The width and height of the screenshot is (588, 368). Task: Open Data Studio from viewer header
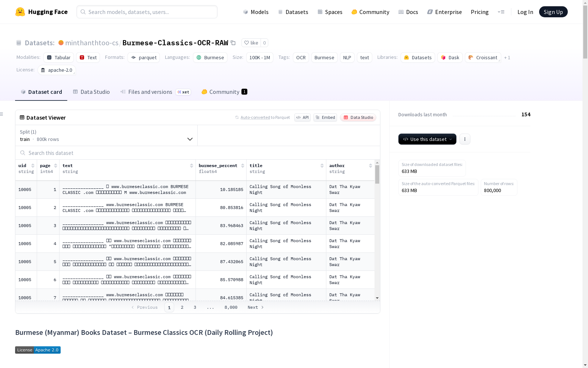click(358, 117)
